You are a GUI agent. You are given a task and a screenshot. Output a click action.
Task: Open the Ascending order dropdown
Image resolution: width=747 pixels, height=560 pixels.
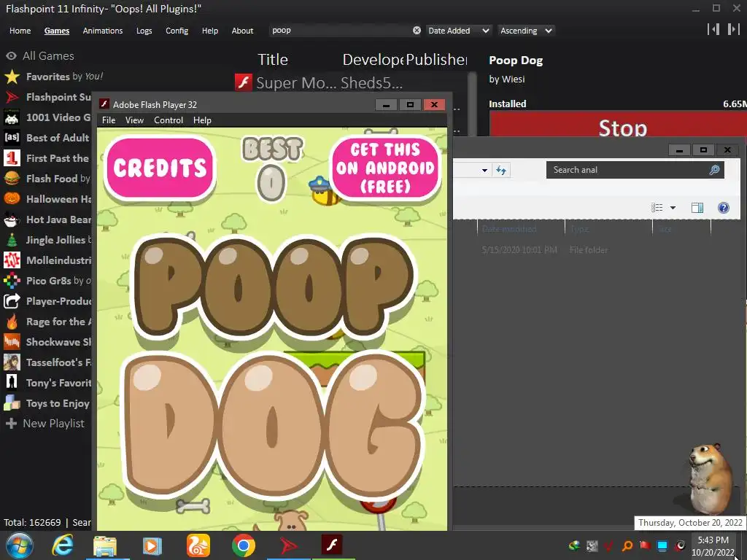pyautogui.click(x=527, y=31)
